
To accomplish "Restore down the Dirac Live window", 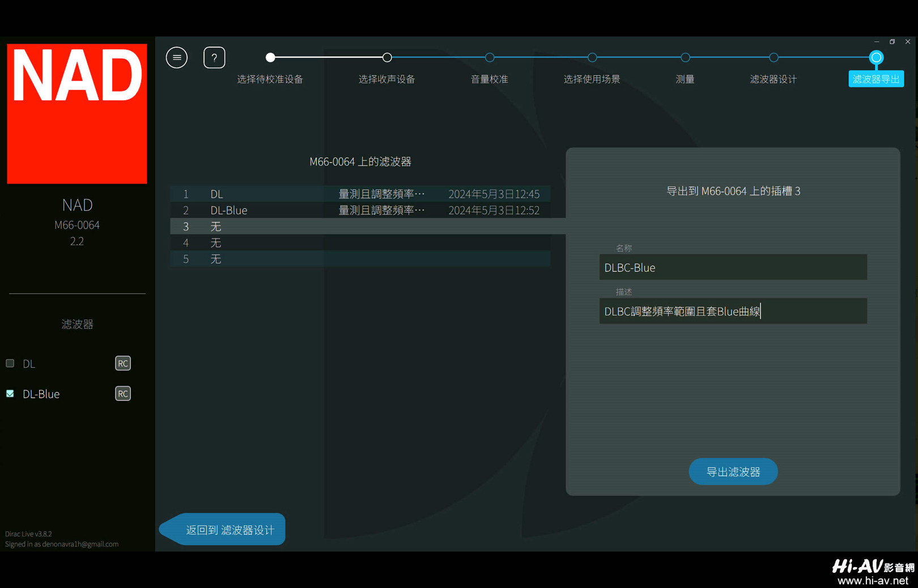I will point(892,42).
